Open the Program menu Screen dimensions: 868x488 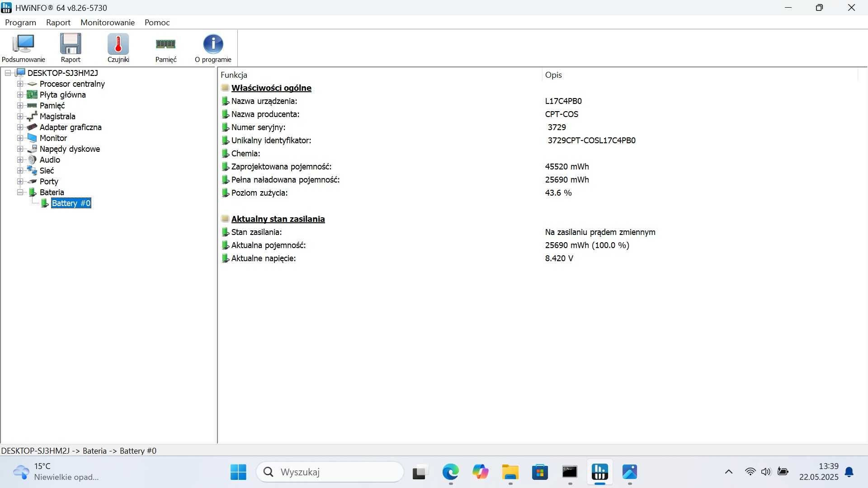20,23
